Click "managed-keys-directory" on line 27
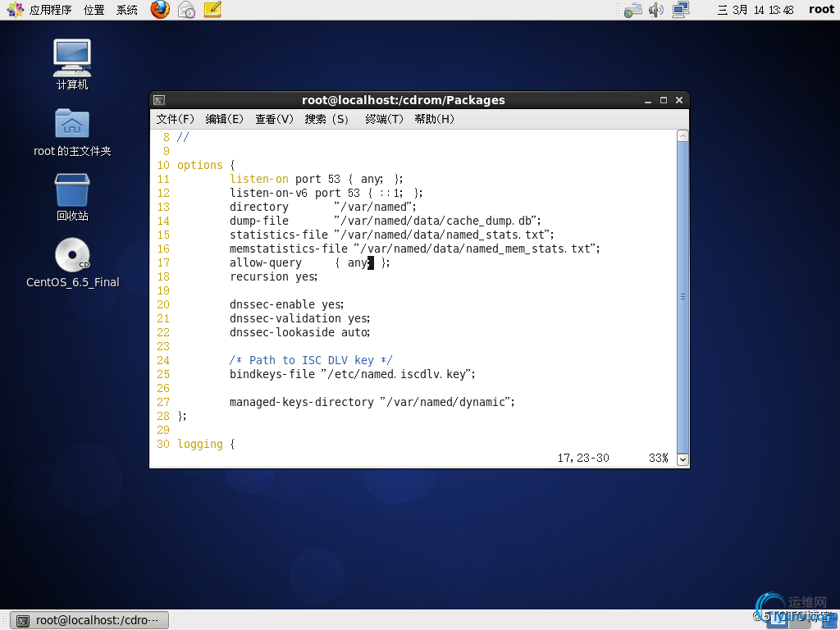 click(x=302, y=402)
